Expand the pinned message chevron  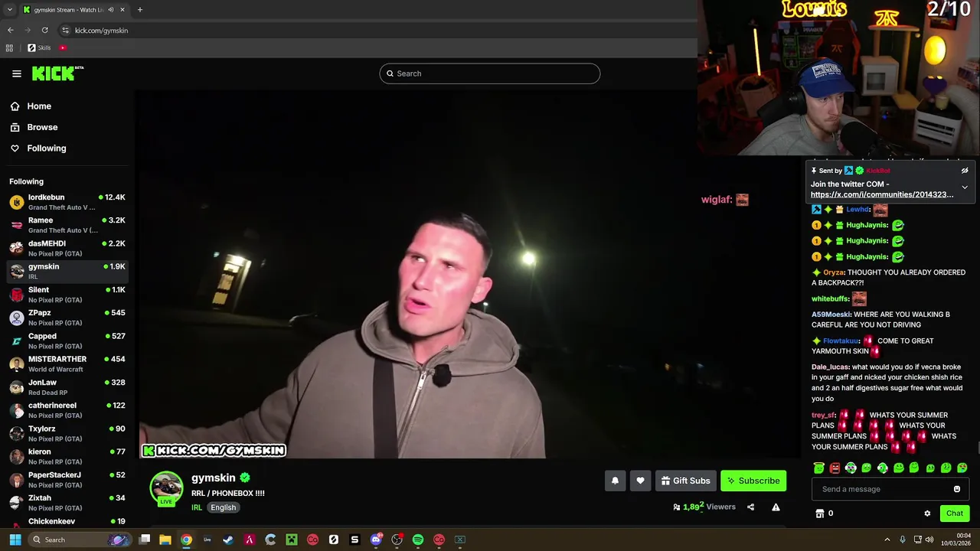coord(965,187)
